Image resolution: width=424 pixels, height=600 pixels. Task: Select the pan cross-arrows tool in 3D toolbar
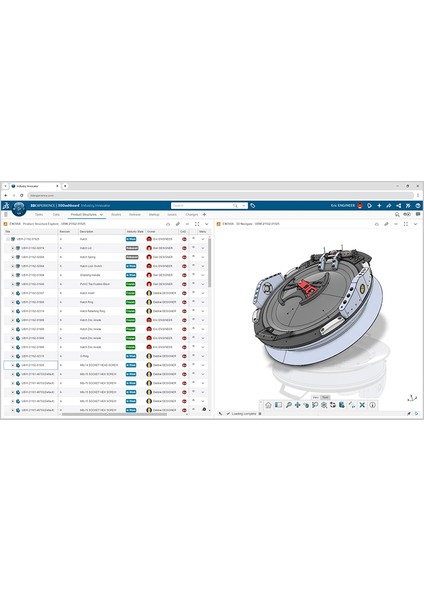[297, 405]
